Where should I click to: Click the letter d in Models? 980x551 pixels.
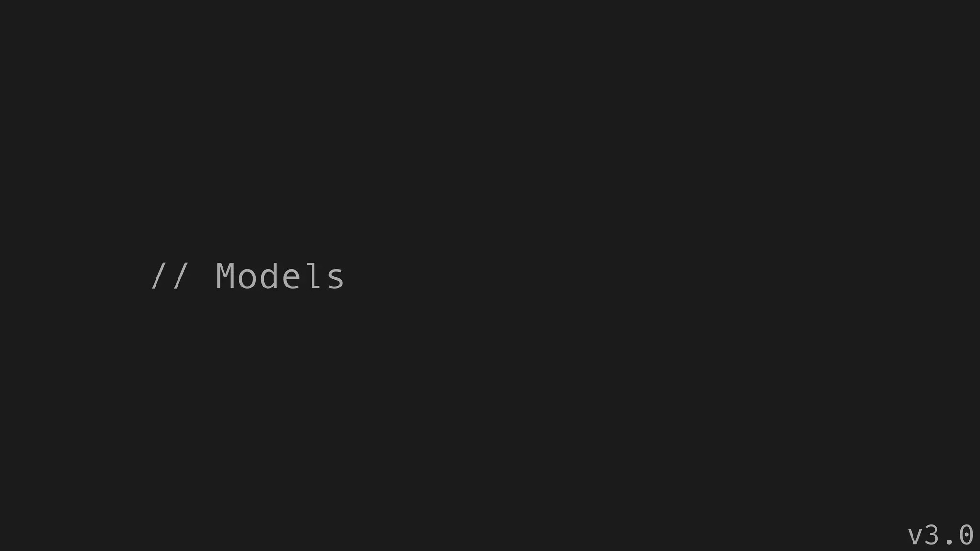point(269,276)
